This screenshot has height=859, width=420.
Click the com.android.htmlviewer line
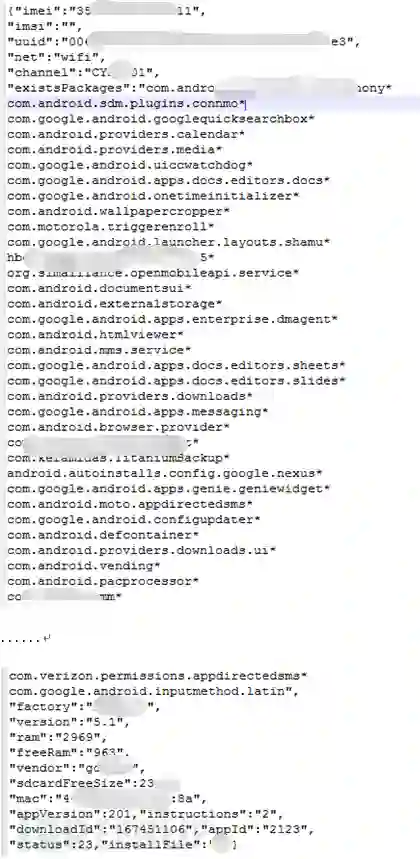[95, 334]
